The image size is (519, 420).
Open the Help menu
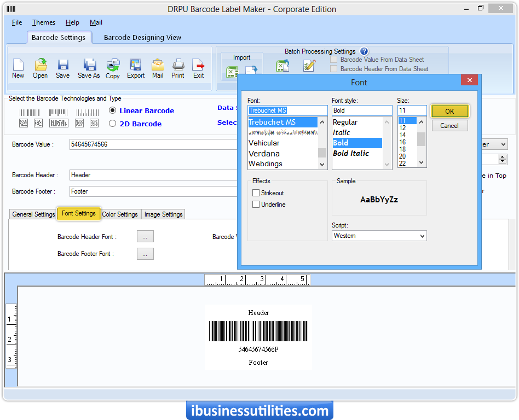coord(72,22)
